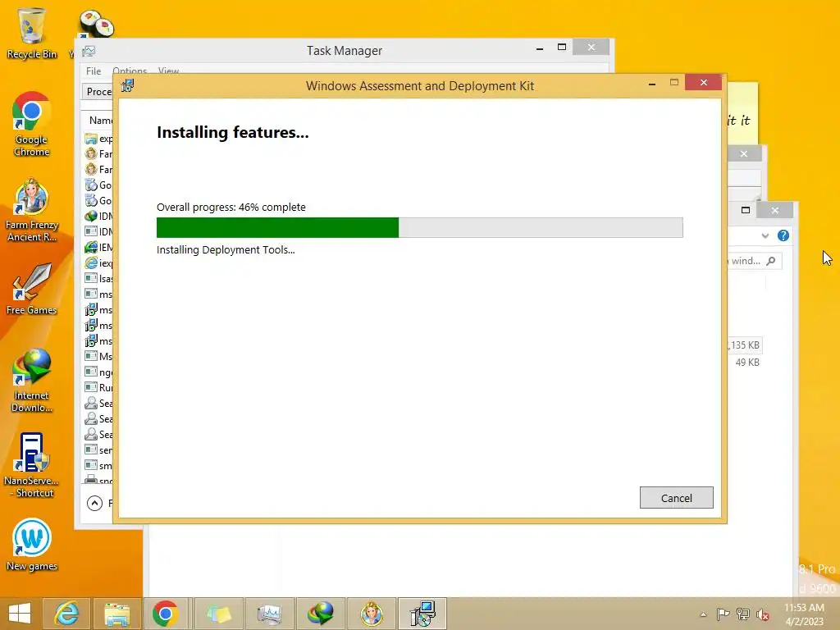Switch to Farm Frenzy on the taskbar
The image size is (840, 630).
click(372, 614)
